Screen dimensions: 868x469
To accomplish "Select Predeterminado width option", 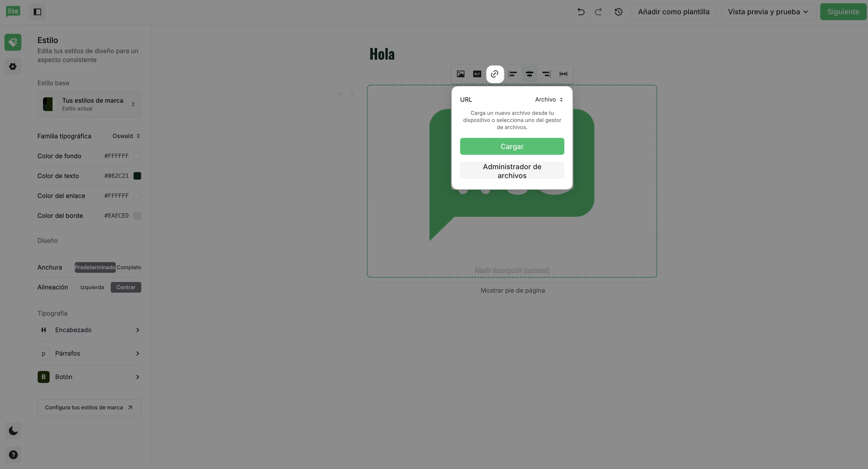I will [x=95, y=267].
